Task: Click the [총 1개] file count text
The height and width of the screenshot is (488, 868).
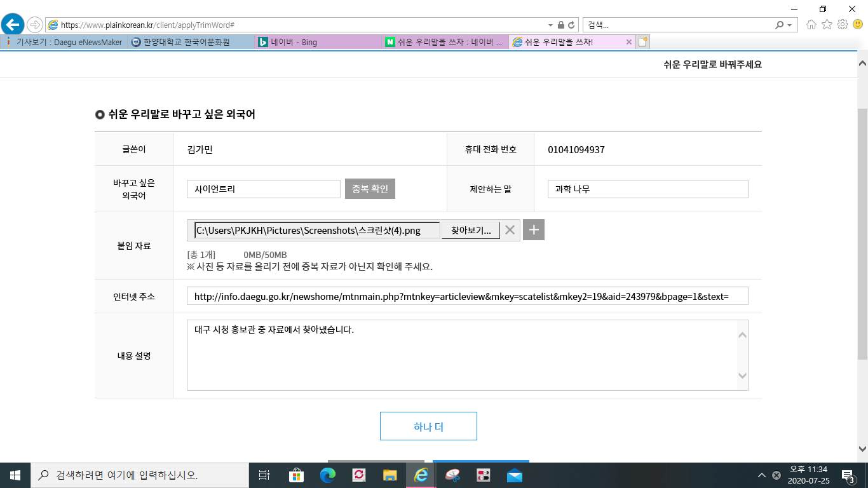Action: (201, 255)
